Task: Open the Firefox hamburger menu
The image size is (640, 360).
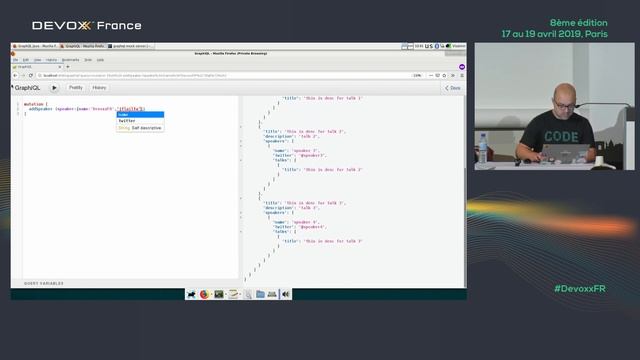Action: 462,76
